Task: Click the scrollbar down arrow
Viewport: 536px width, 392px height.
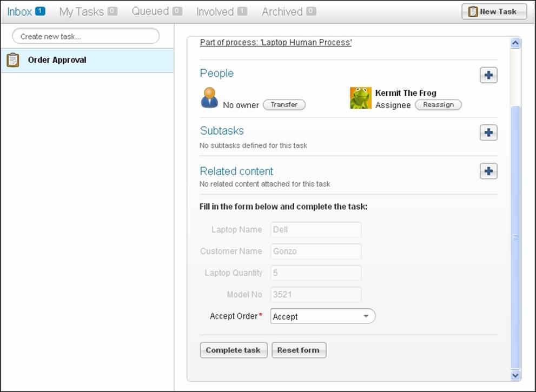Action: click(515, 374)
